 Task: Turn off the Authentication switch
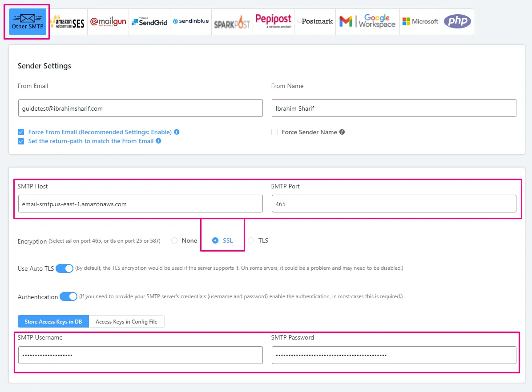[x=69, y=296]
